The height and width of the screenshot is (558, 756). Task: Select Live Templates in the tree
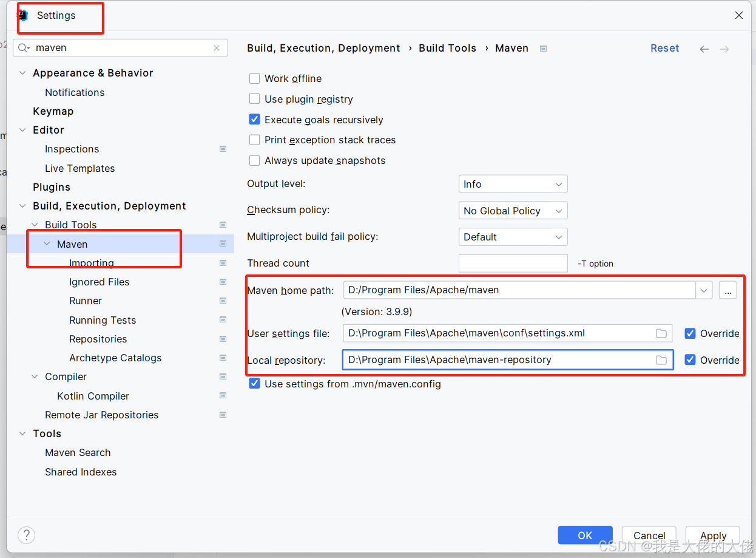80,168
